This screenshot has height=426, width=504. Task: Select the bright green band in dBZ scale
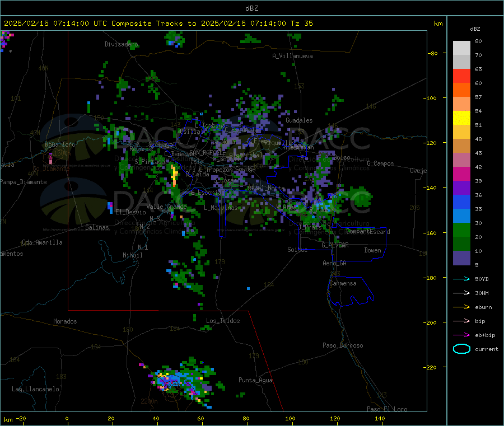pos(461,230)
